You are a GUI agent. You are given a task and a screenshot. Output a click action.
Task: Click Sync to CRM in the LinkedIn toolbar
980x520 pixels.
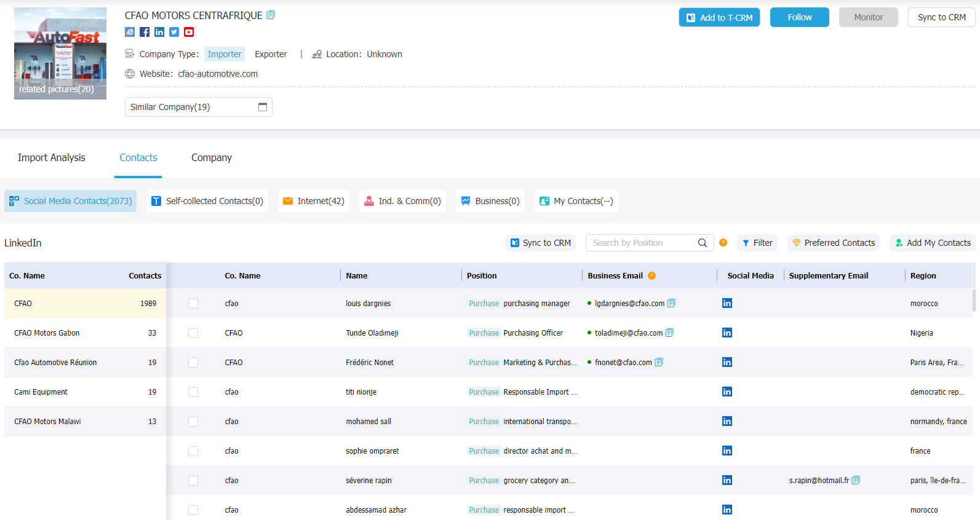541,243
